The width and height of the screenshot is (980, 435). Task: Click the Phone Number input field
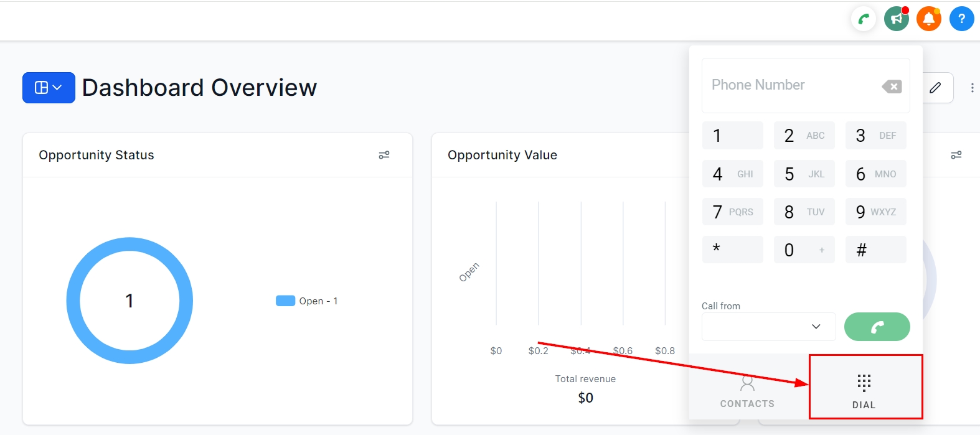coord(791,85)
